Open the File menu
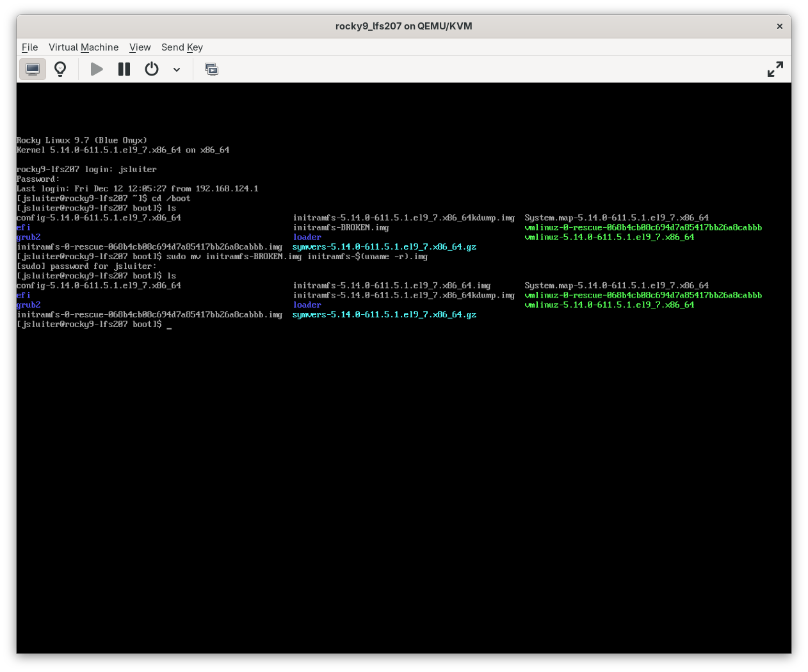808x672 pixels. (29, 47)
